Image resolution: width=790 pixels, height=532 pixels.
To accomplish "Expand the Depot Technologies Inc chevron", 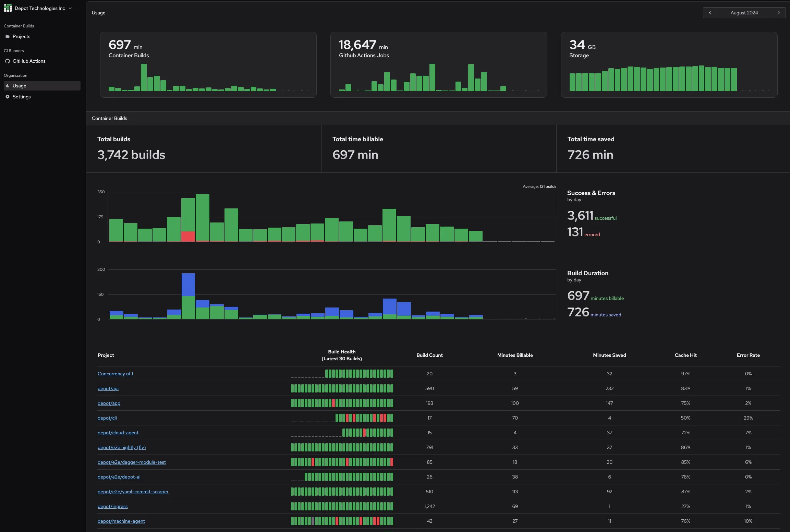I will (x=70, y=8).
